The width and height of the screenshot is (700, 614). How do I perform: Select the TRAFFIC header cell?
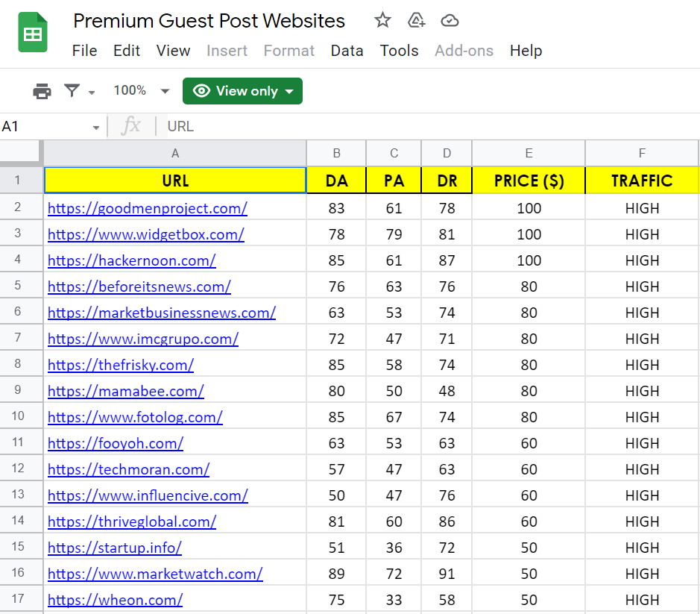click(x=642, y=181)
